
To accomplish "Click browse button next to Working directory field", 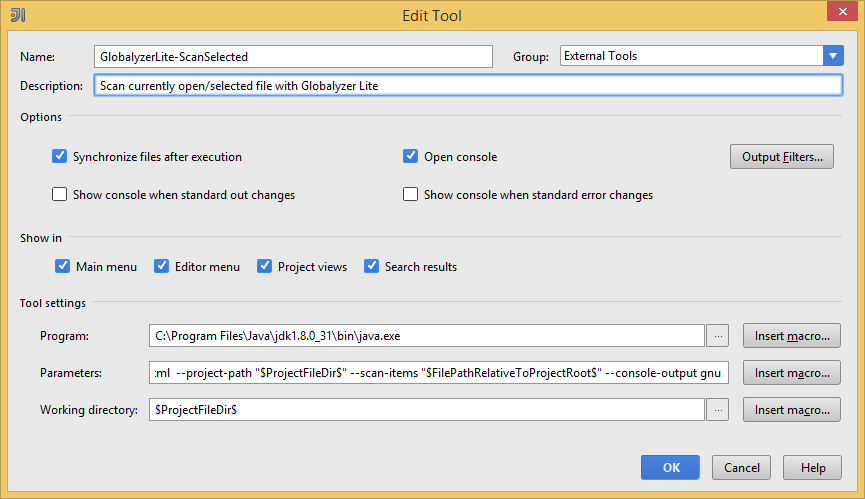I will pos(719,410).
